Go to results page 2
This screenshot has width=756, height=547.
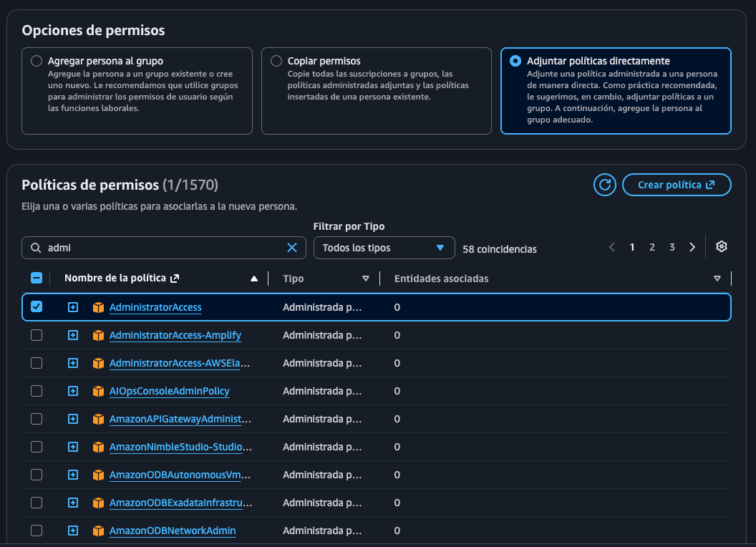652,247
